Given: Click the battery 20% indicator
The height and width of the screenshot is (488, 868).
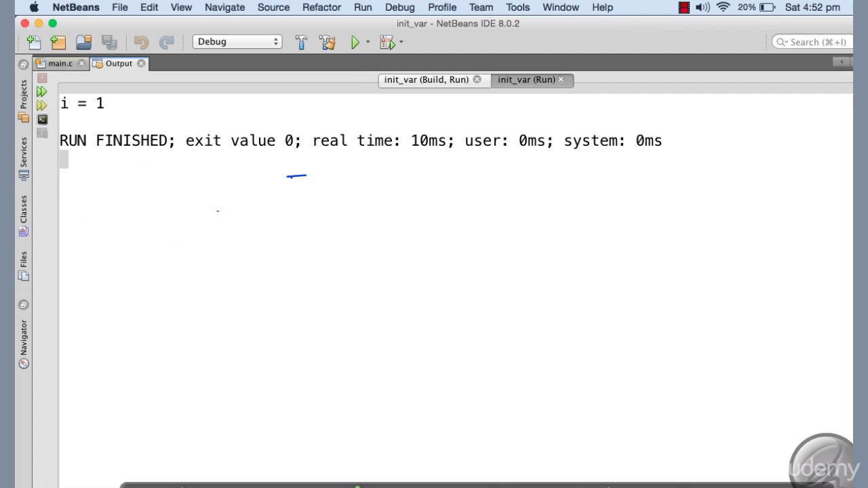Looking at the screenshot, I should pos(757,7).
